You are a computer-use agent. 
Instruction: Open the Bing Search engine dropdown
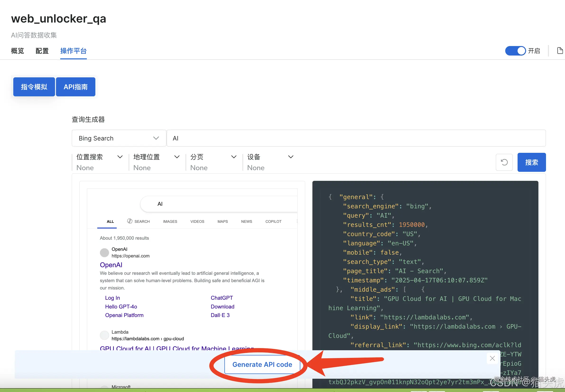[x=119, y=138]
